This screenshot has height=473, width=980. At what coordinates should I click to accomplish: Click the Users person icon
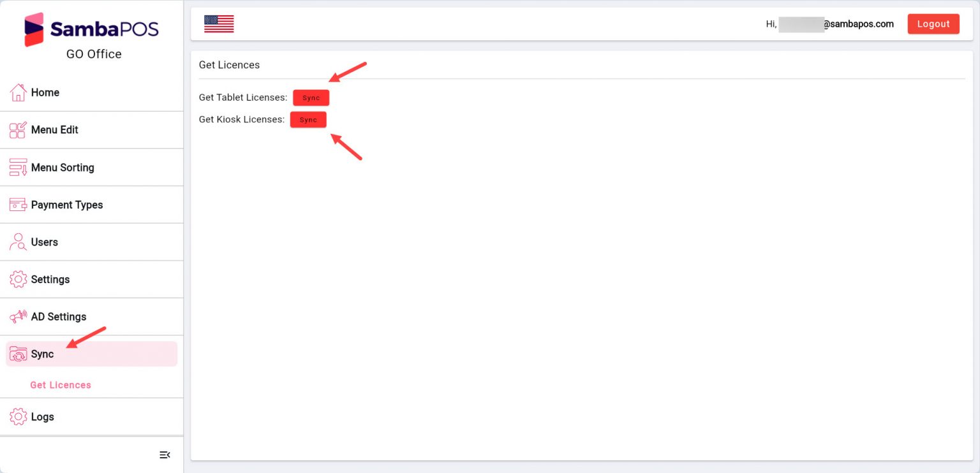pos(18,242)
